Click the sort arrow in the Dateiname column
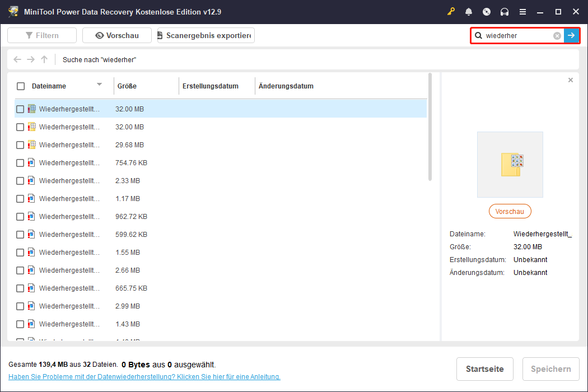Image resolution: width=588 pixels, height=392 pixels. coord(99,85)
